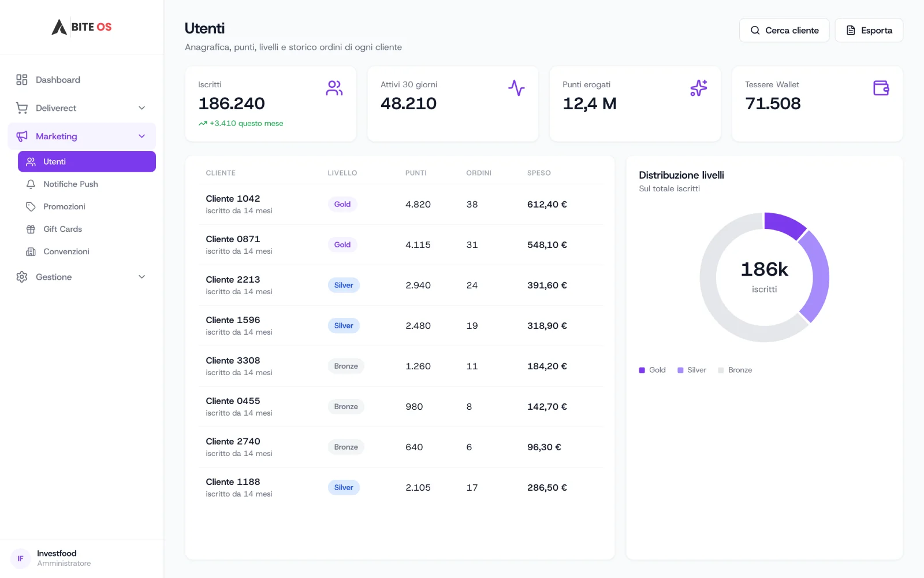Click the 12,4 M Punti erogati value
The height and width of the screenshot is (578, 924).
(x=590, y=104)
